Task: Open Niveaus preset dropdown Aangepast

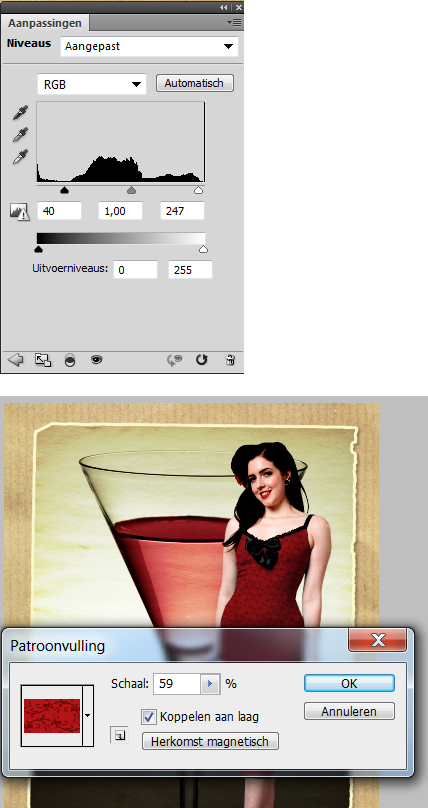Action: (x=149, y=46)
